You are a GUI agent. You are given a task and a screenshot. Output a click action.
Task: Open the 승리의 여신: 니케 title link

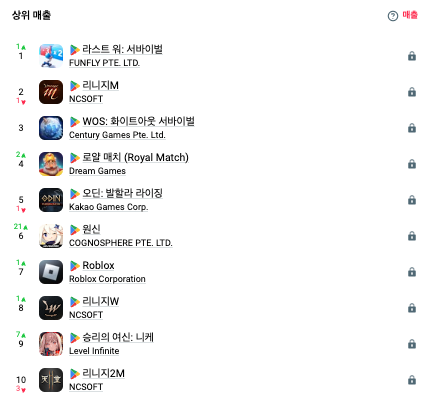pyautogui.click(x=118, y=337)
